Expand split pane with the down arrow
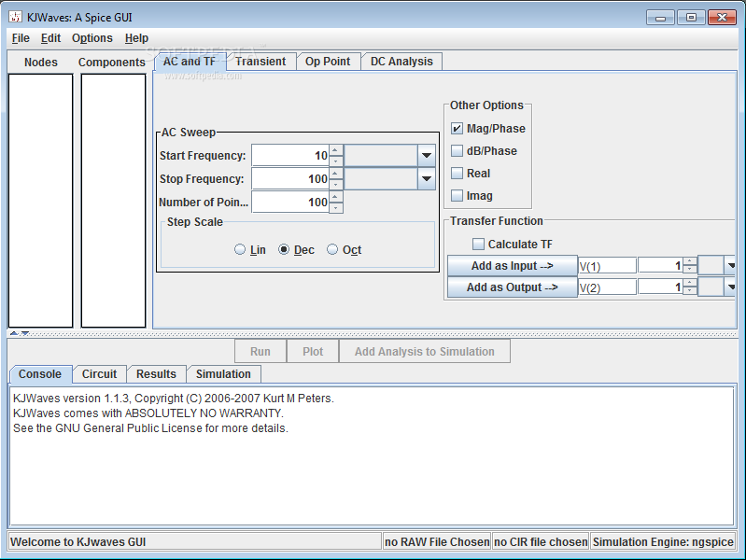The image size is (746, 560). pyautogui.click(x=25, y=333)
